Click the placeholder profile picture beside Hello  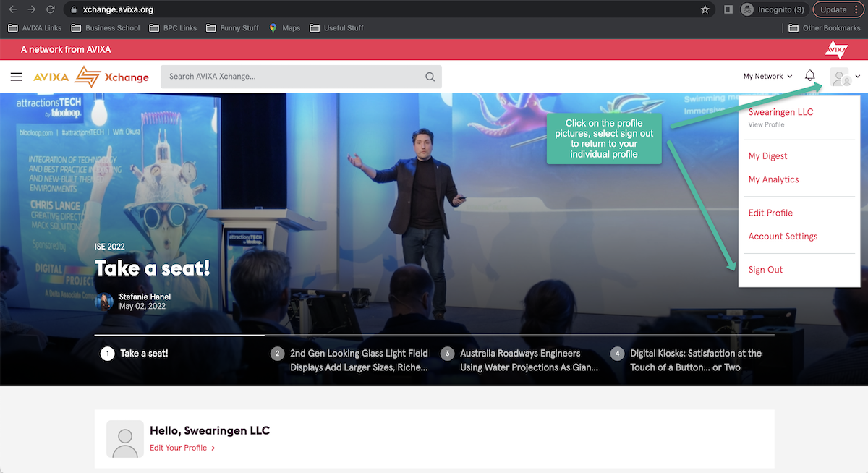pyautogui.click(x=125, y=439)
